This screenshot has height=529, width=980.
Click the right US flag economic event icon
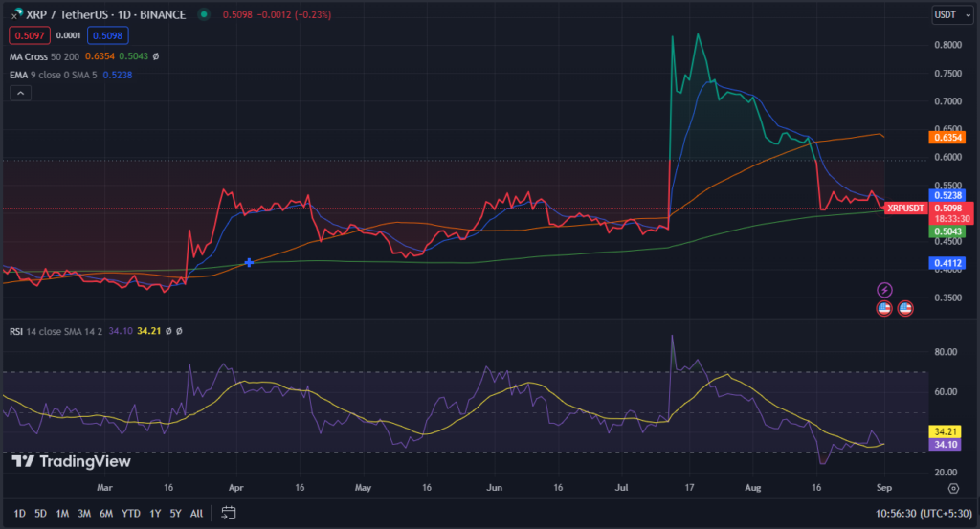point(905,308)
